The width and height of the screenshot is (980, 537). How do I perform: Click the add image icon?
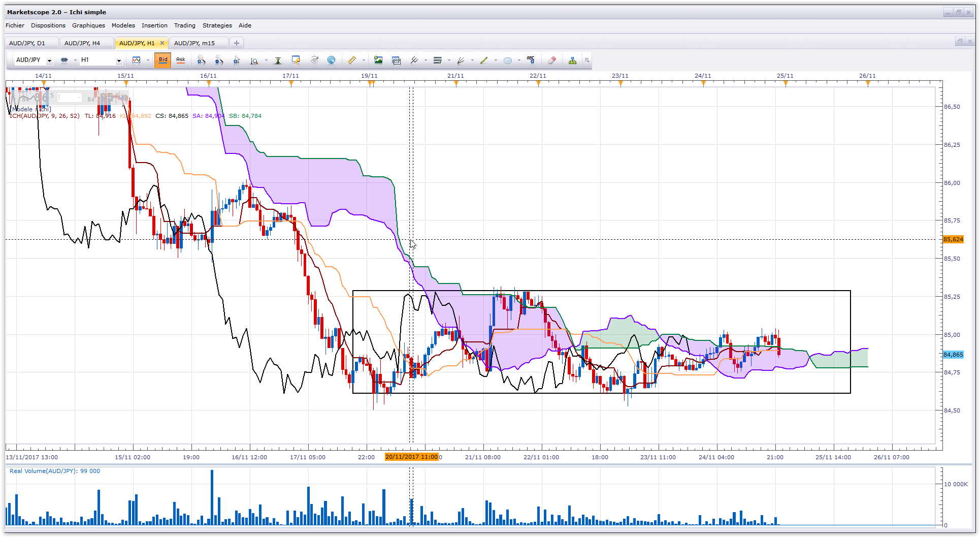378,60
